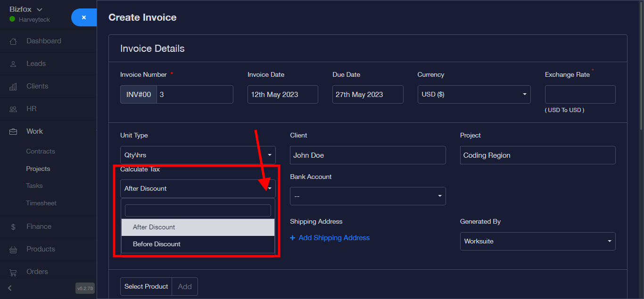Click the Exchange Rate input field

pyautogui.click(x=580, y=94)
